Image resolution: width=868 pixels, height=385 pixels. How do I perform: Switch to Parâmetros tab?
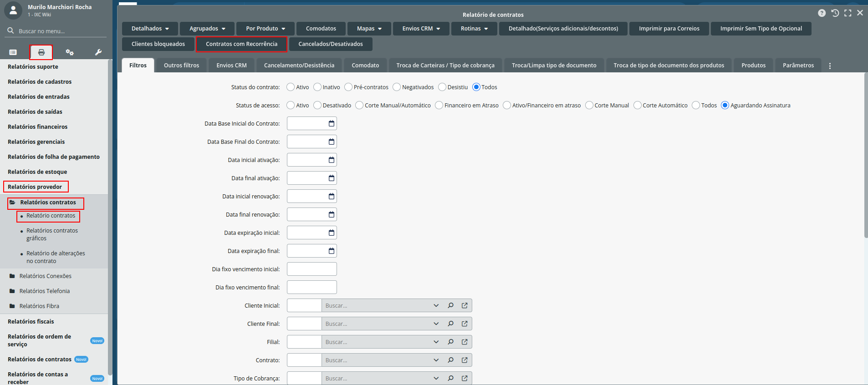798,66
